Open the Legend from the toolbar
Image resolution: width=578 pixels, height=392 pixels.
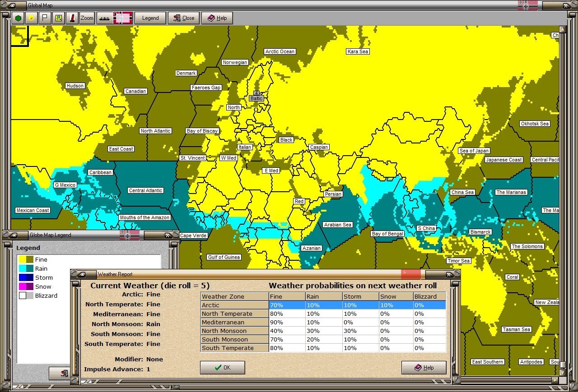click(150, 18)
